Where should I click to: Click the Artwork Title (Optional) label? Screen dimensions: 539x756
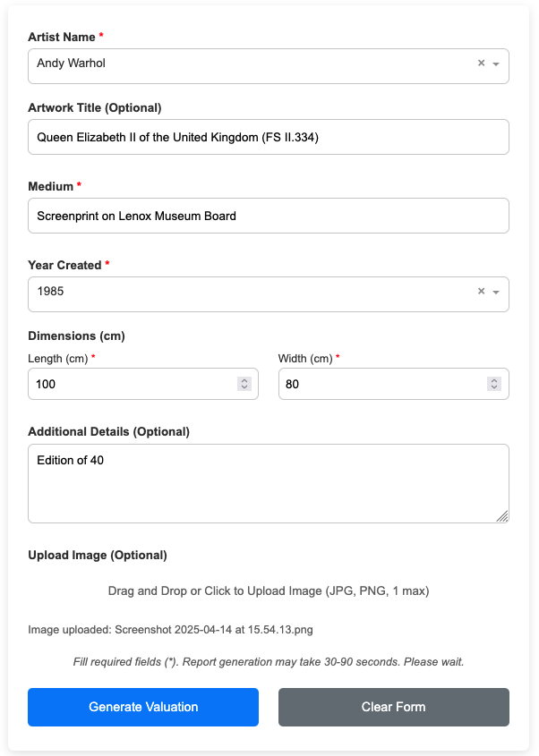[95, 107]
